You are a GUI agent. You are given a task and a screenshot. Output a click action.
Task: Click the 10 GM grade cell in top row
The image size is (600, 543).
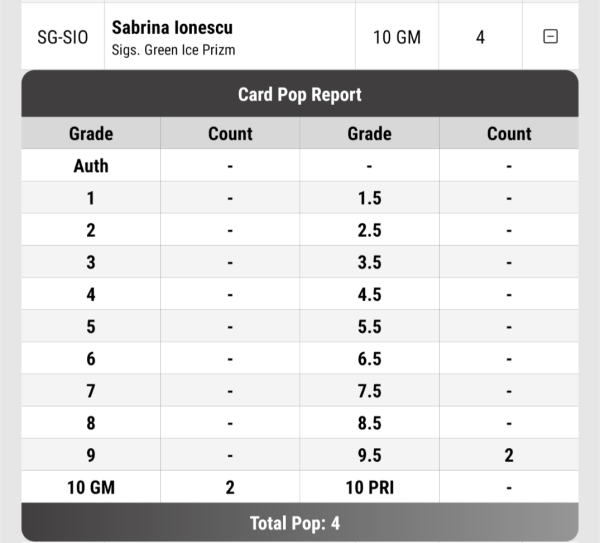[397, 38]
